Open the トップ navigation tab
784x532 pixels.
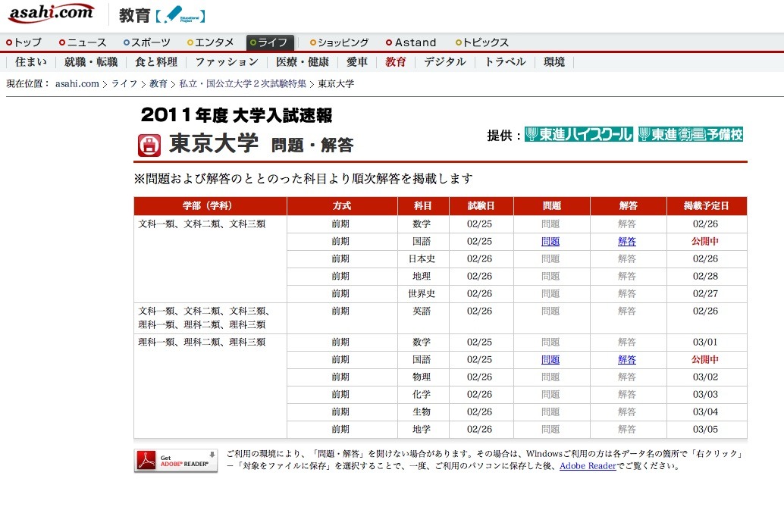[x=24, y=42]
